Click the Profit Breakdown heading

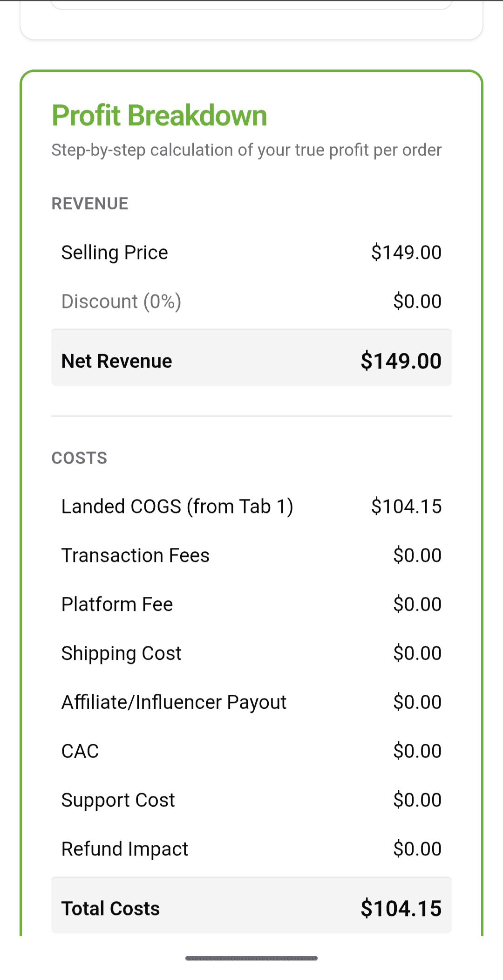point(159,115)
